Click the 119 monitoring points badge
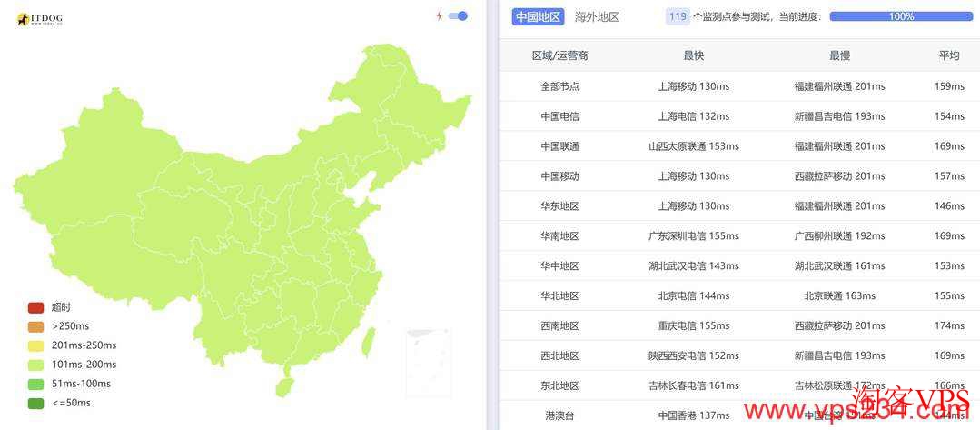The width and height of the screenshot is (980, 430). tap(678, 17)
